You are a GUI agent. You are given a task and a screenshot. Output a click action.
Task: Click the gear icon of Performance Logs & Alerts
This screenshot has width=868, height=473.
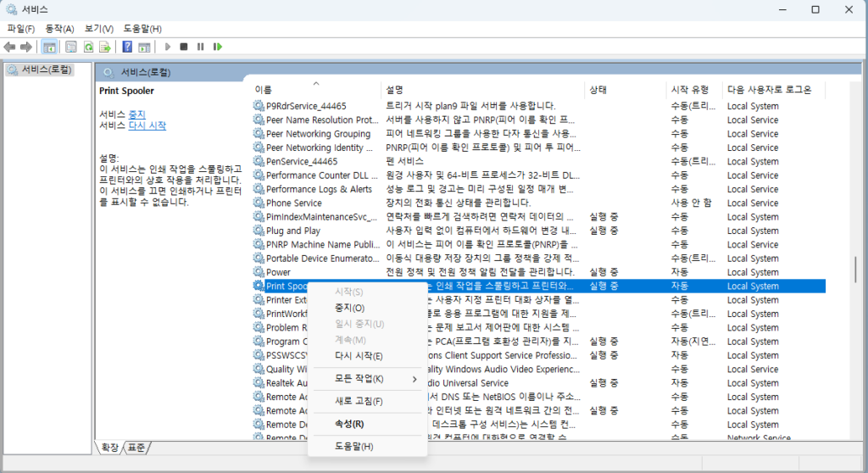pyautogui.click(x=259, y=188)
